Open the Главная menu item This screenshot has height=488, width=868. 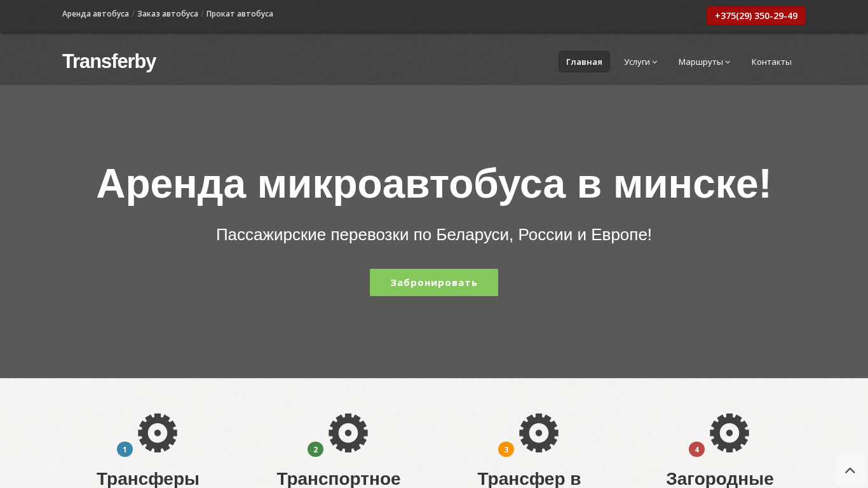584,62
